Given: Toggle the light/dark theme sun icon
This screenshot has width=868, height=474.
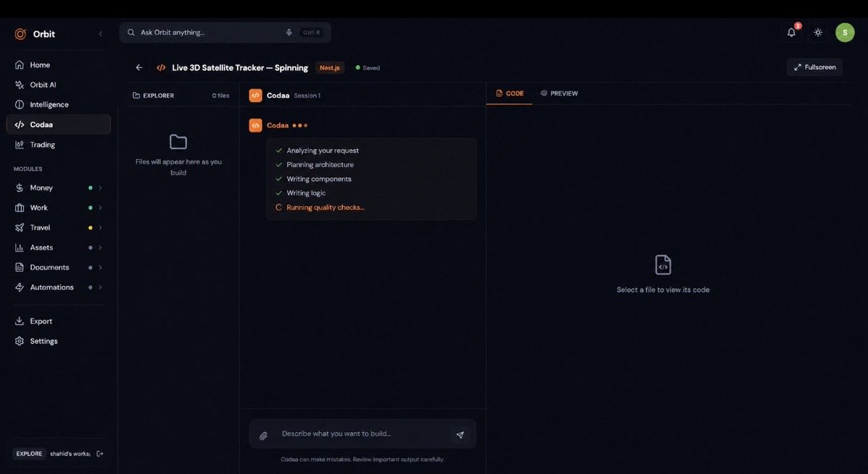Looking at the screenshot, I should 818,33.
